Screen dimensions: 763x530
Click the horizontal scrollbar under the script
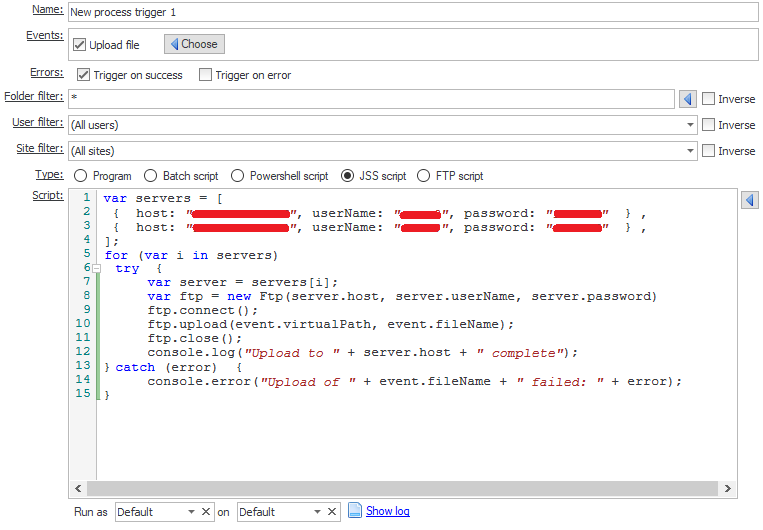click(400, 489)
